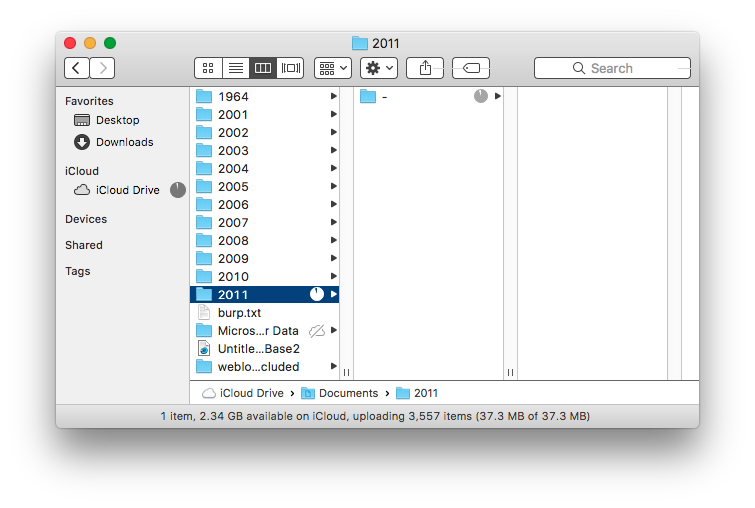Select the 1964 folder

click(x=264, y=96)
